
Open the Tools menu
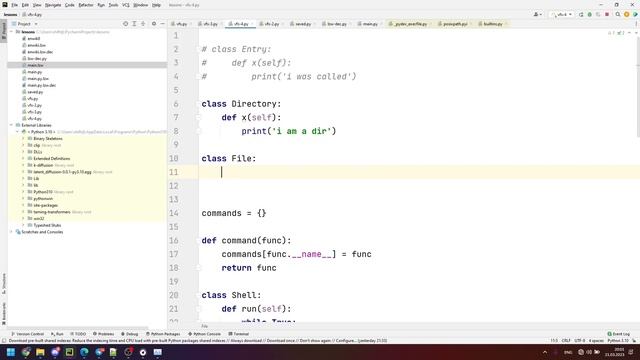pos(113,5)
